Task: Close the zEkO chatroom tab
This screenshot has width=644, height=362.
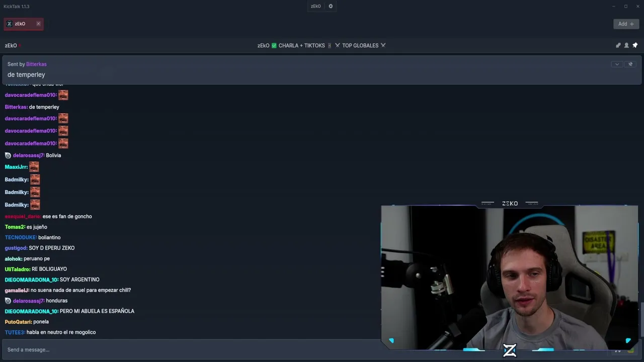Action: (x=38, y=24)
